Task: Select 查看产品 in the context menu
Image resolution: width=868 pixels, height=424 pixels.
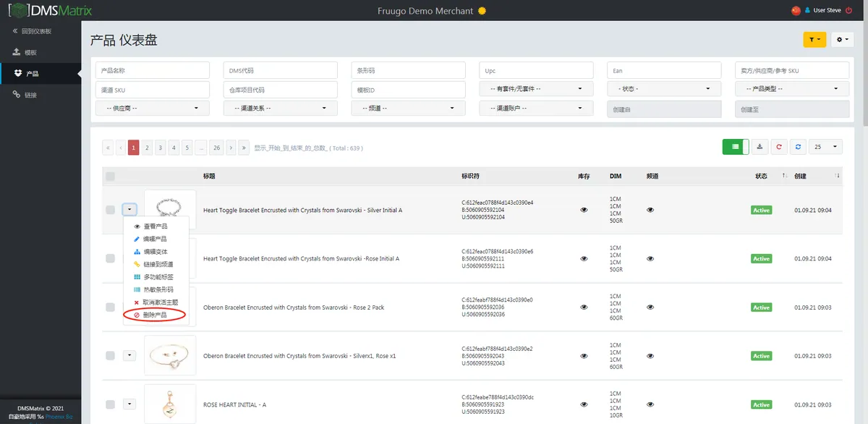Action: click(156, 226)
